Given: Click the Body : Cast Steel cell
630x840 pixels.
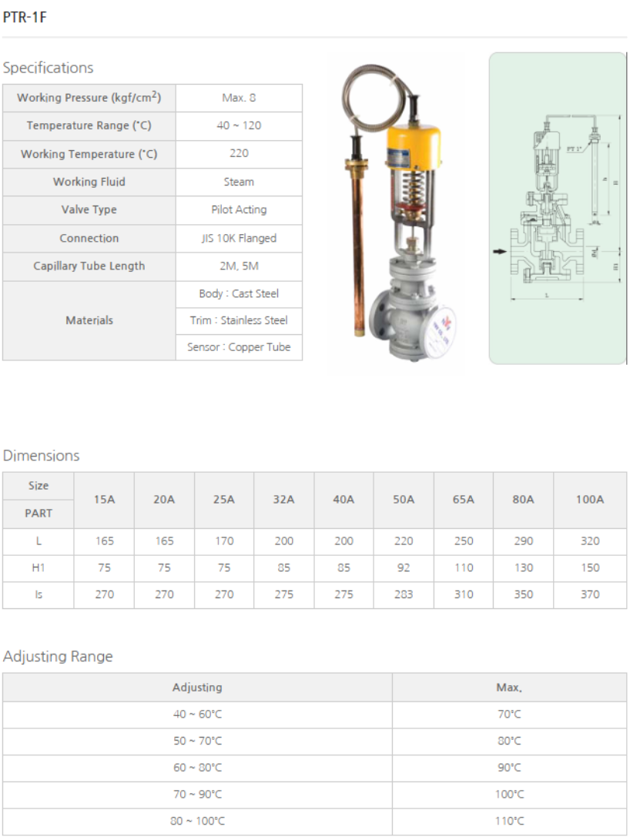Looking at the screenshot, I should (239, 293).
